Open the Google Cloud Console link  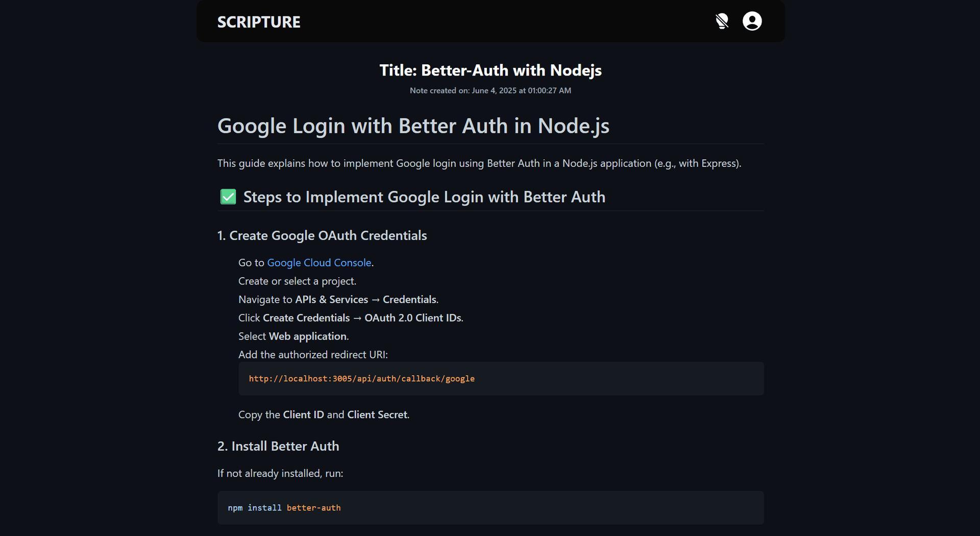(x=319, y=262)
